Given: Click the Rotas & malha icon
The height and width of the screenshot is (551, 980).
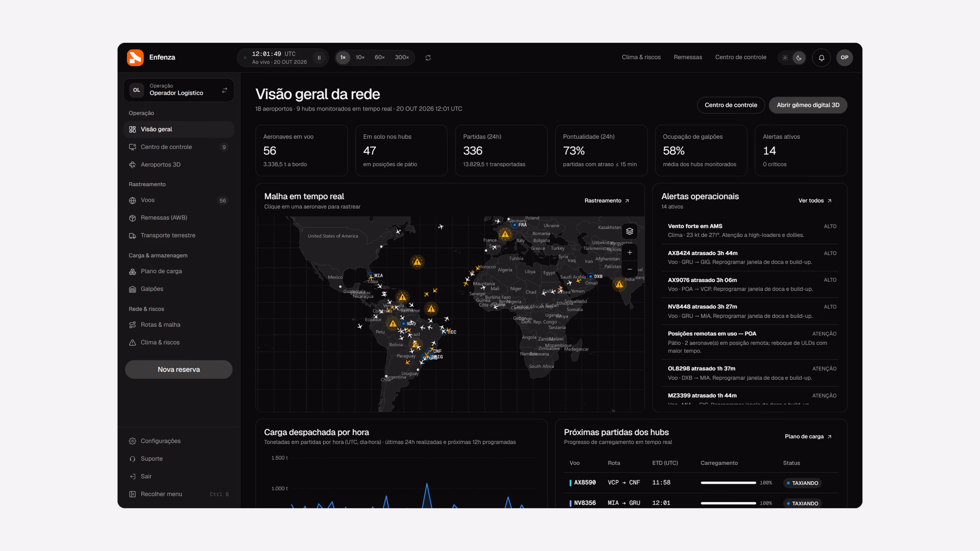Looking at the screenshot, I should (x=132, y=325).
